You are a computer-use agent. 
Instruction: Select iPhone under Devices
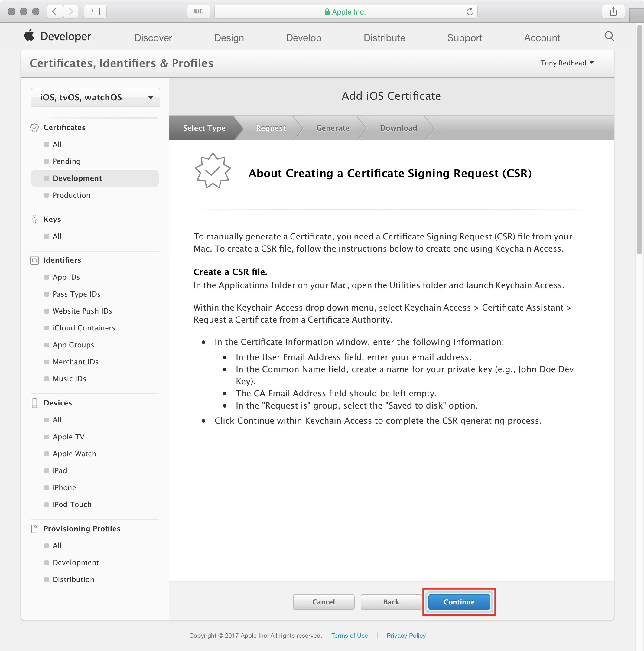pos(64,487)
